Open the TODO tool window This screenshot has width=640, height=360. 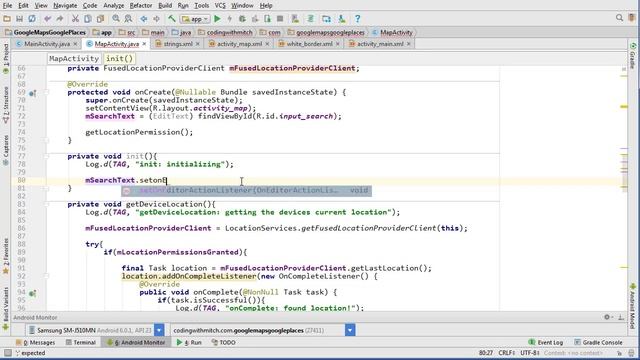(223, 342)
